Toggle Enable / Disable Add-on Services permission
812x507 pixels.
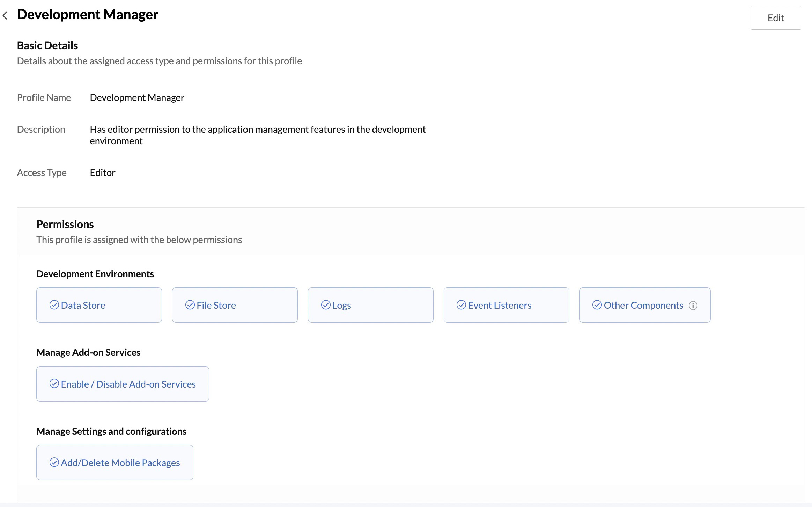tap(122, 384)
